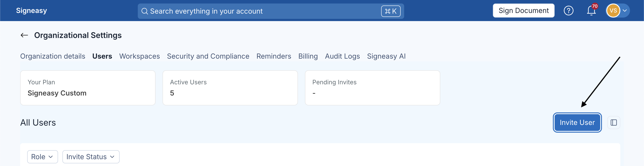This screenshot has height=166, width=644.
Task: Open the Role filter dropdown
Action: (x=42, y=157)
